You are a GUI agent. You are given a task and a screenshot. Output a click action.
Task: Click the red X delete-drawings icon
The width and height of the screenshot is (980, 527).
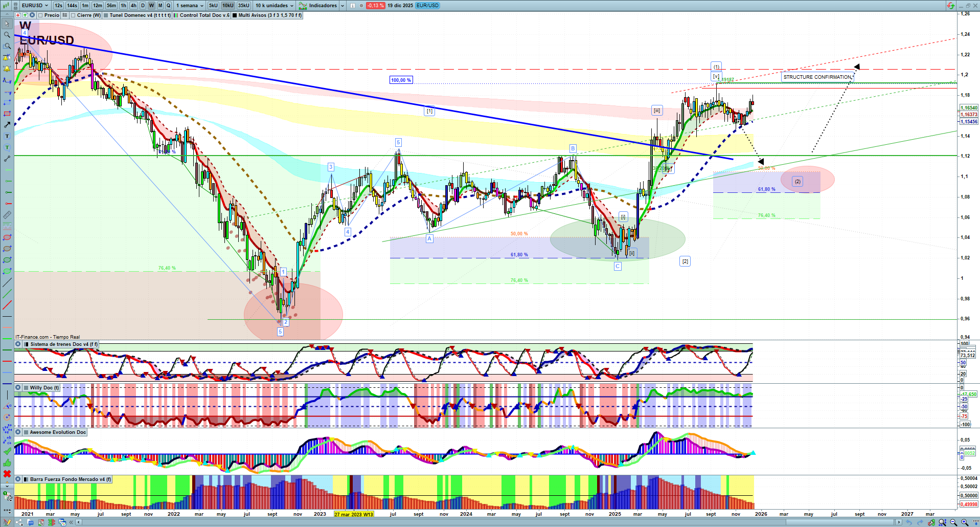[x=7, y=474]
